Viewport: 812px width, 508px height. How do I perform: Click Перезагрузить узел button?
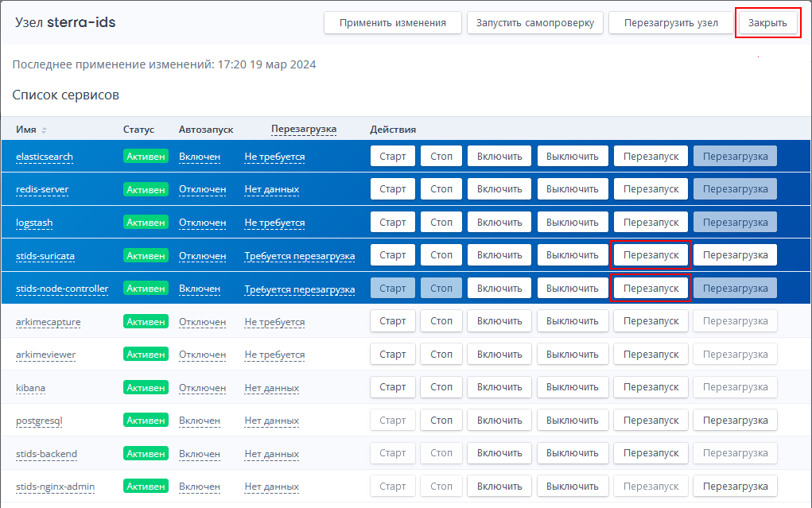tap(670, 23)
